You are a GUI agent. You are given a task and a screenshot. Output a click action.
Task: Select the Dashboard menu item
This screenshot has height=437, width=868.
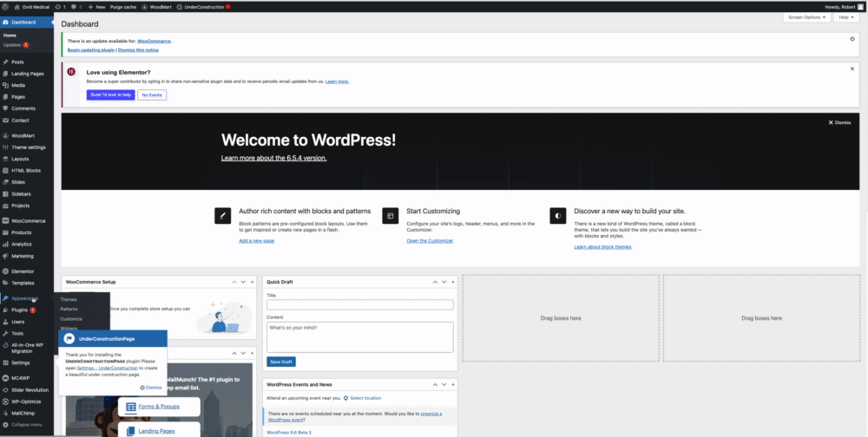pos(27,23)
